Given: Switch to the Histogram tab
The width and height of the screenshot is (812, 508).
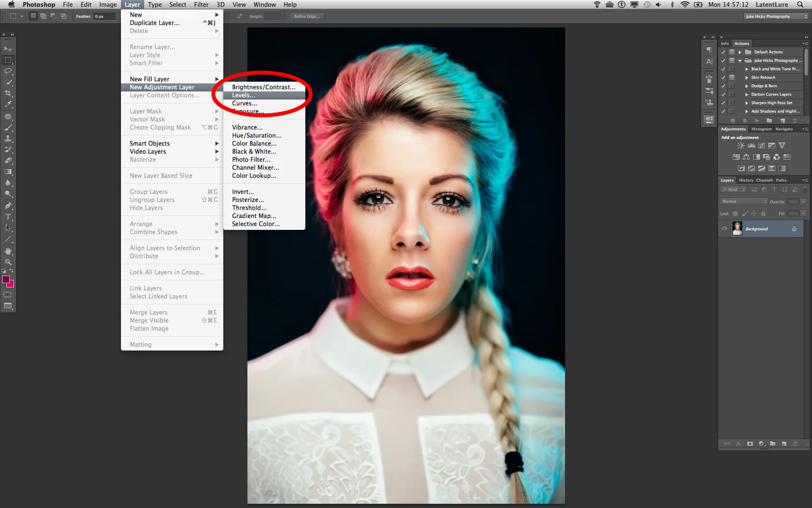Looking at the screenshot, I should (x=761, y=129).
